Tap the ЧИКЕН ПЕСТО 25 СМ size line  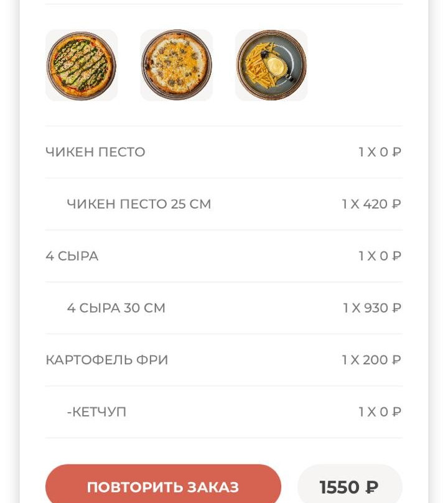[139, 204]
